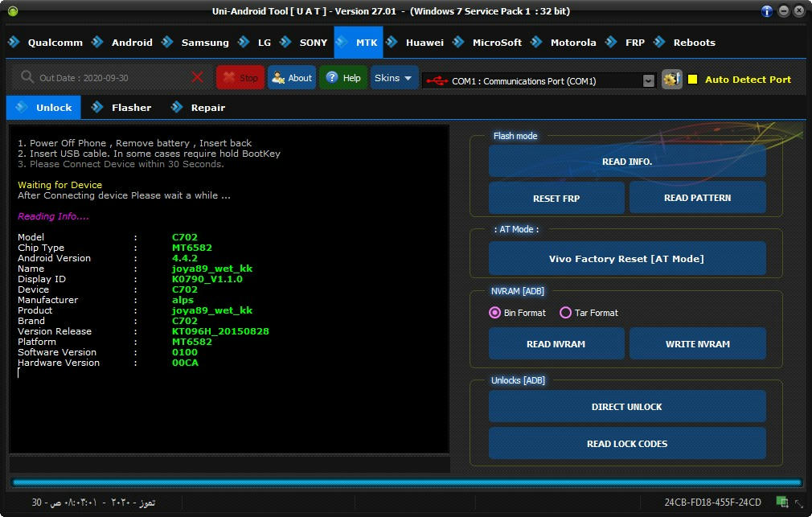This screenshot has width=812, height=517.
Task: Click the hardware ID 24CB-FD18-455F-24CD
Action: coord(712,502)
